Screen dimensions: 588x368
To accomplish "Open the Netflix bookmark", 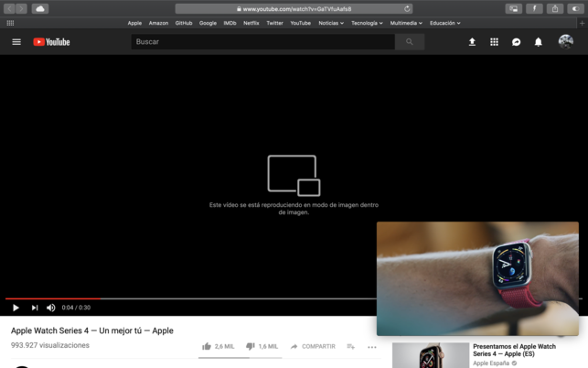I will tap(251, 23).
